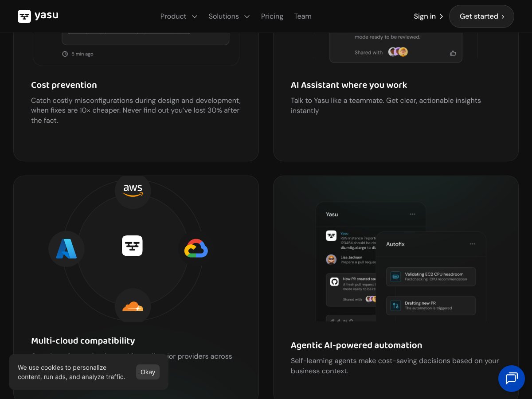Open the chat widget bubble
Screen dimensions: 532x399
click(x=511, y=379)
